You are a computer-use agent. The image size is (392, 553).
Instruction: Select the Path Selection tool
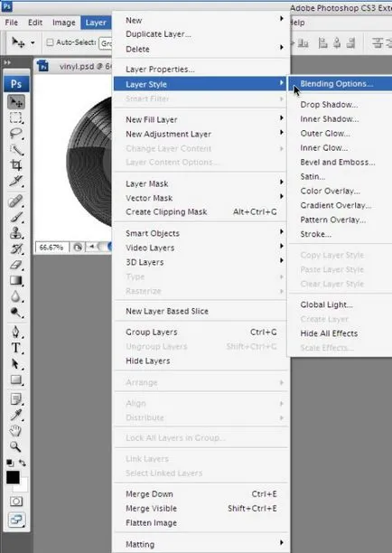pyautogui.click(x=16, y=364)
